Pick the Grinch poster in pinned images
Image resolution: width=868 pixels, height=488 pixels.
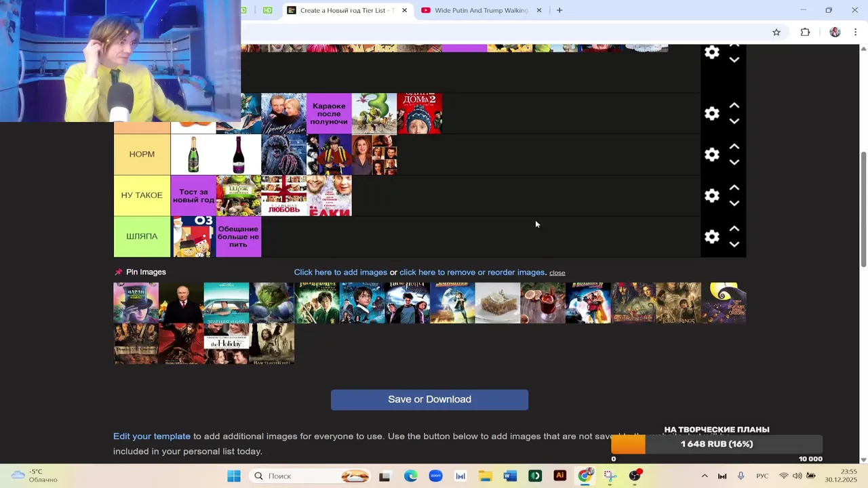[x=271, y=303]
